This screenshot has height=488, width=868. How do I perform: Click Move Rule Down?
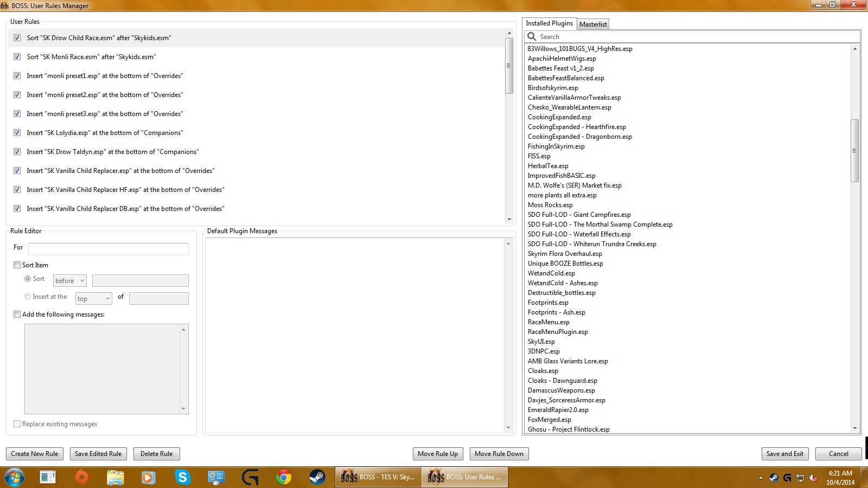pos(499,454)
